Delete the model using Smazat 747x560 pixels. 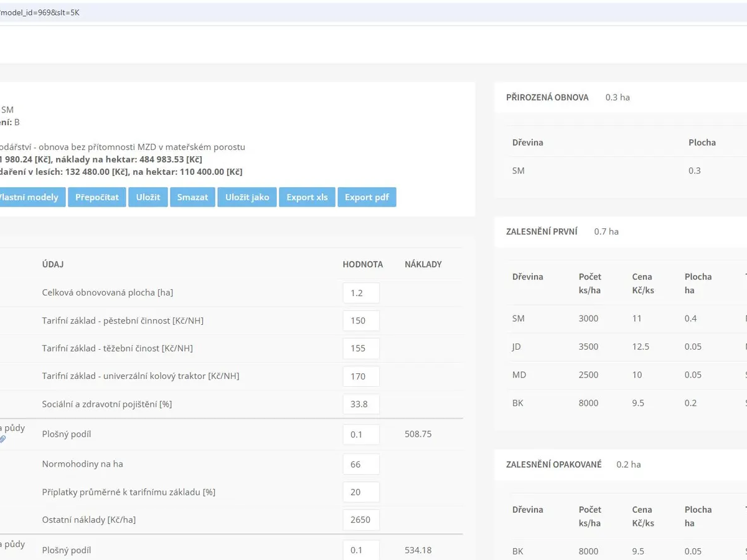pyautogui.click(x=192, y=197)
